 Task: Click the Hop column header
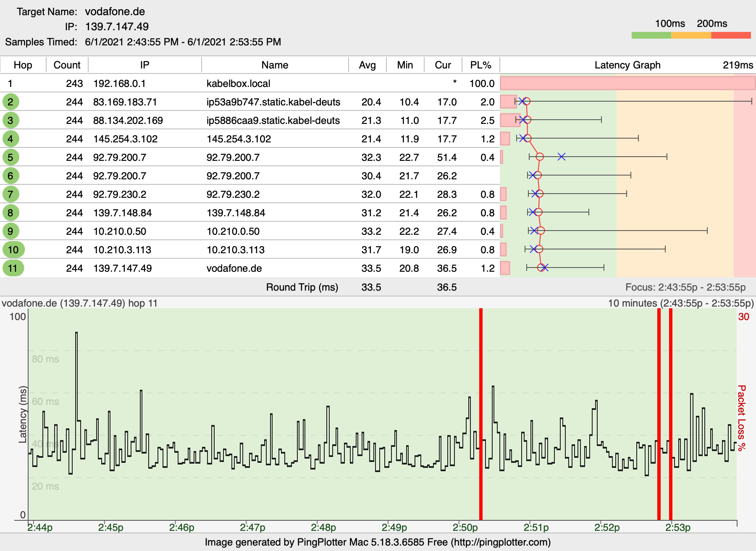23,65
